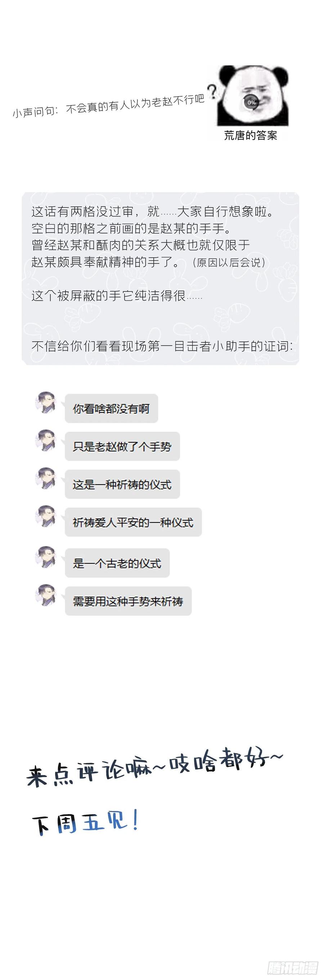This screenshot has width=324, height=980.
Task: Click the avatar beside 祈祷爱人平安的一种仪式
Action: (x=46, y=516)
